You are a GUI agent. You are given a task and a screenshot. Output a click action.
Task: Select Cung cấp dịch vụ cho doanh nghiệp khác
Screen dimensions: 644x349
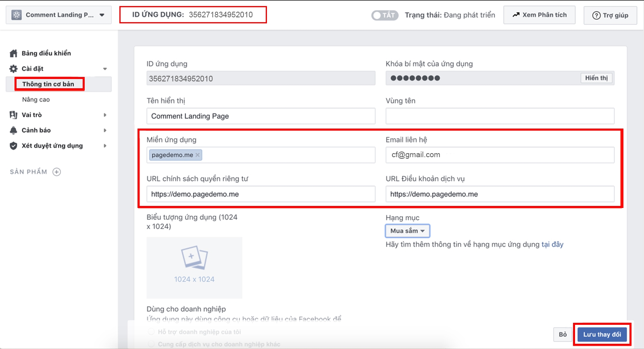(x=151, y=344)
